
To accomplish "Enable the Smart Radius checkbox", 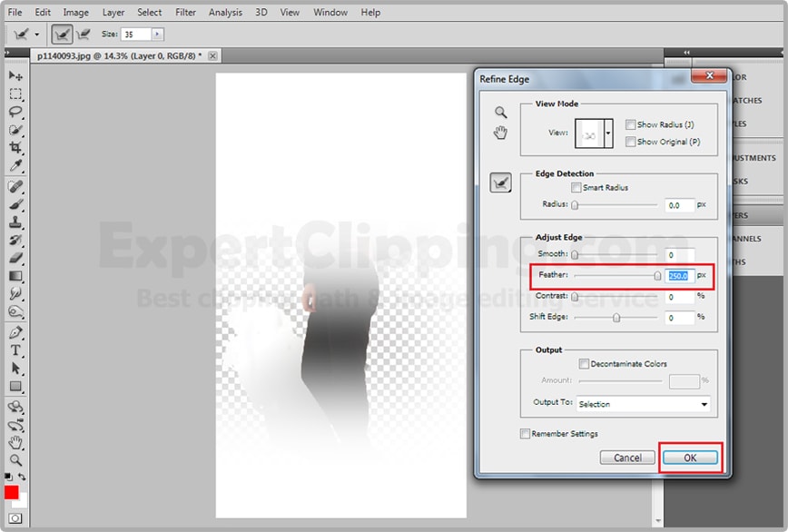I will 576,188.
